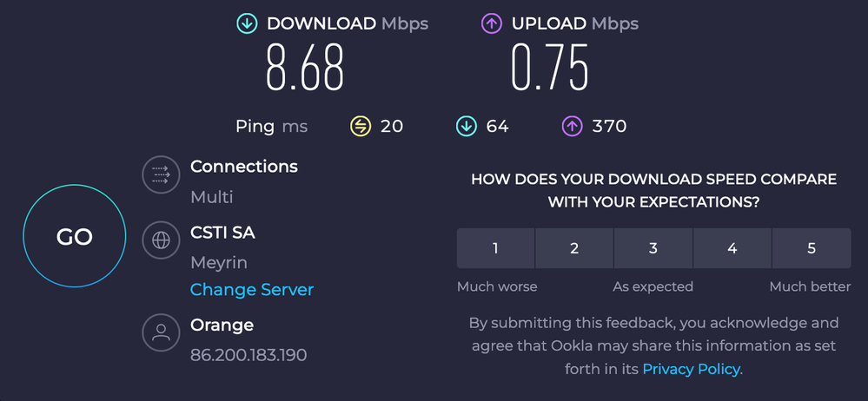Rate download speed as 1

tap(495, 248)
